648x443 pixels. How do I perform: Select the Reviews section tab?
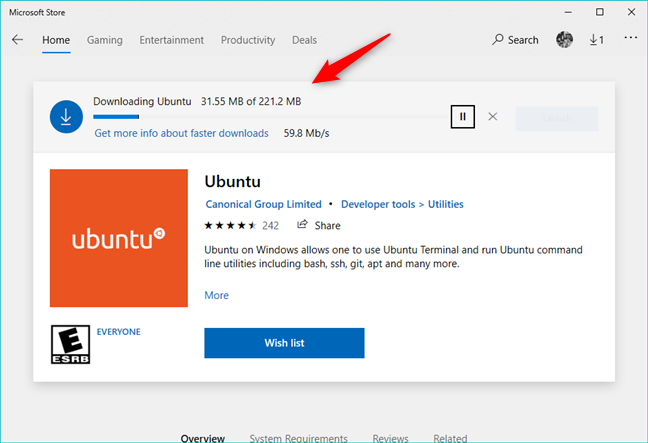tap(391, 438)
